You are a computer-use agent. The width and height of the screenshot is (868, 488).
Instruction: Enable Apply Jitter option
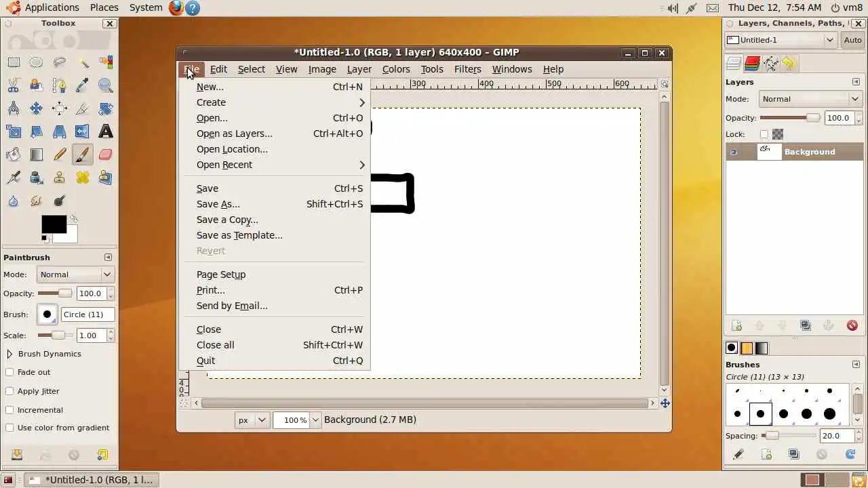pos(9,391)
